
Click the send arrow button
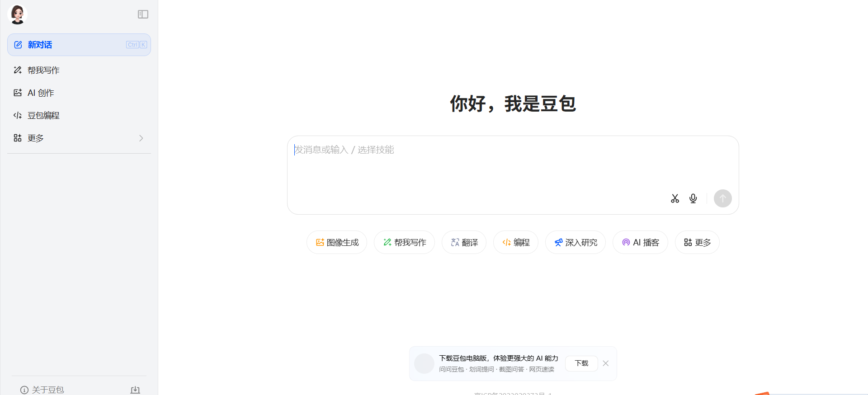pos(722,198)
